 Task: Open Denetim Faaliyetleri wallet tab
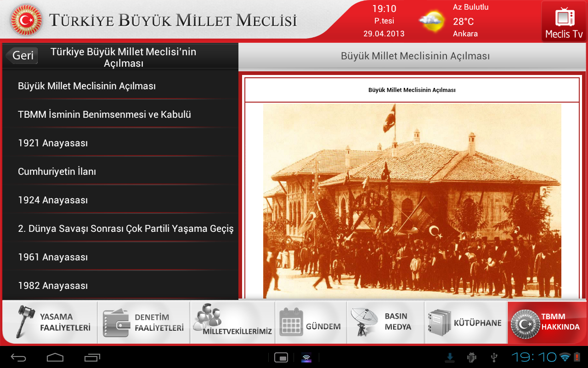point(143,322)
